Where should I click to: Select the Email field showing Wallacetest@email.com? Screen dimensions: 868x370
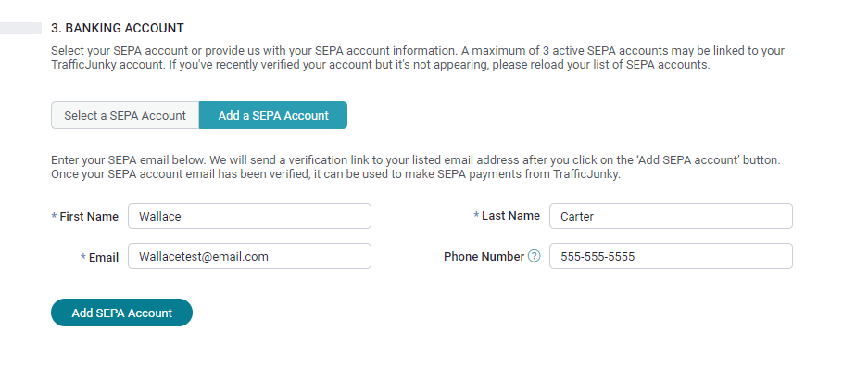pyautogui.click(x=249, y=256)
